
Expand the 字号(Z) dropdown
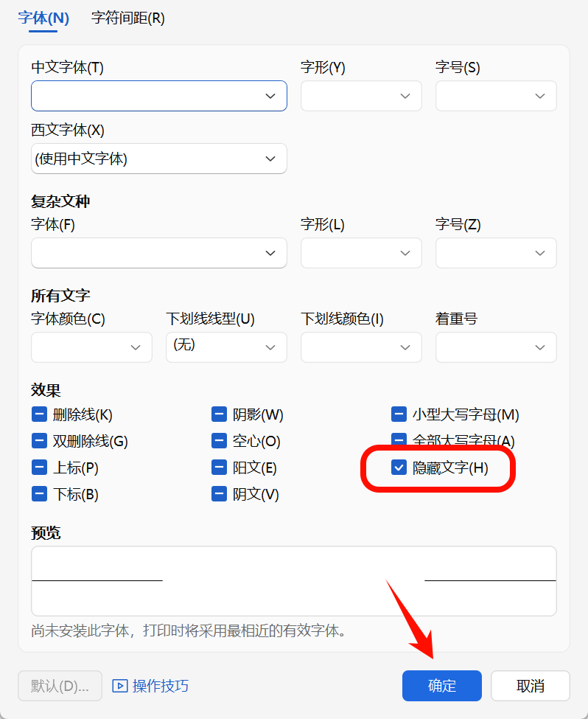point(496,253)
